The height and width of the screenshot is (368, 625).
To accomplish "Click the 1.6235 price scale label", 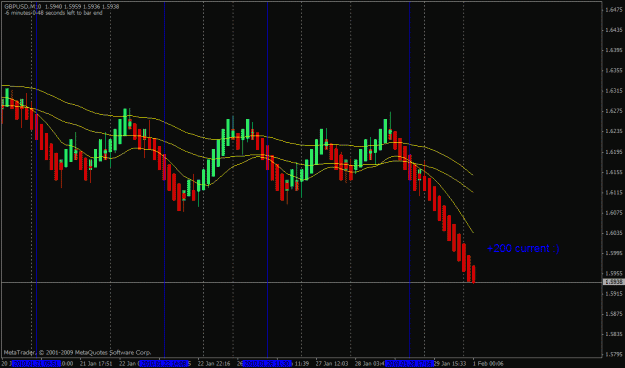I will point(614,132).
